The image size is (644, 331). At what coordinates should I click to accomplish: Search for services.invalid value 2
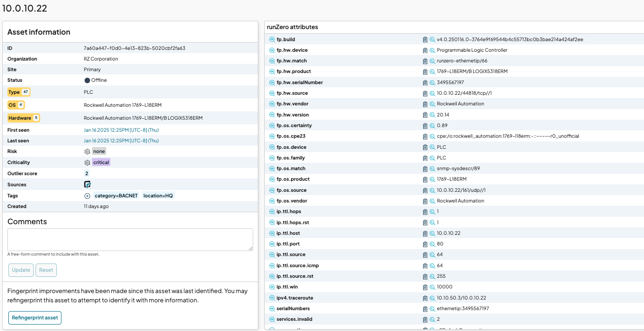[x=432, y=319]
